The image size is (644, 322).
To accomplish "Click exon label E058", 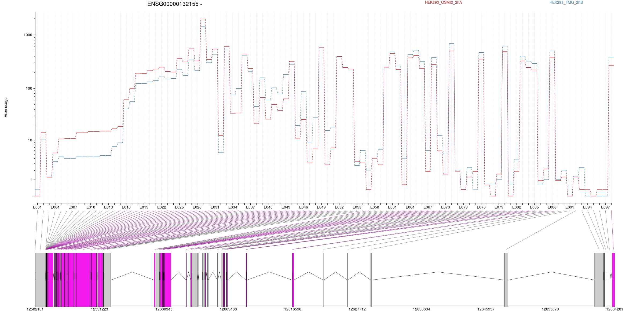I will [x=375, y=207].
